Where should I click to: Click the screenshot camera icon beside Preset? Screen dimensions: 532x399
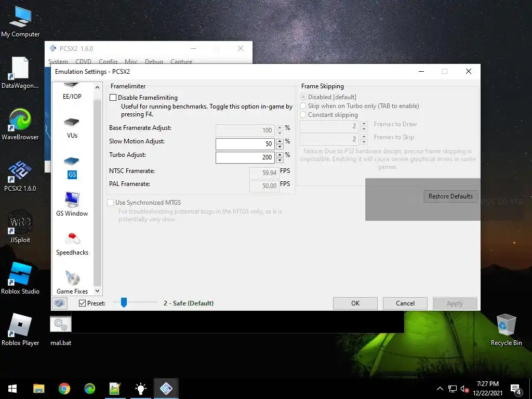pos(59,303)
